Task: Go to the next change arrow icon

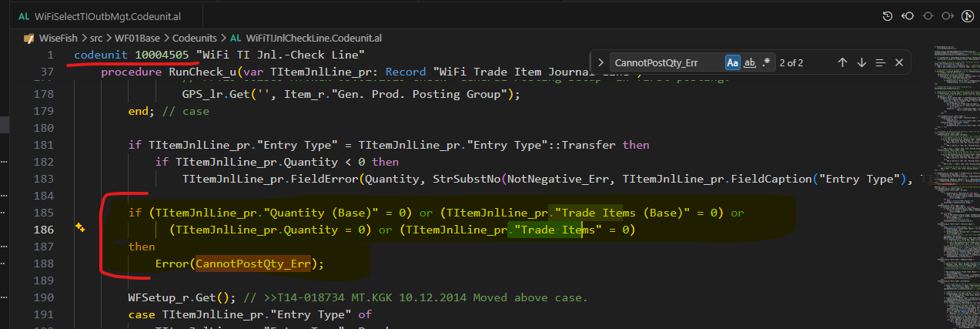Action: 947,15
